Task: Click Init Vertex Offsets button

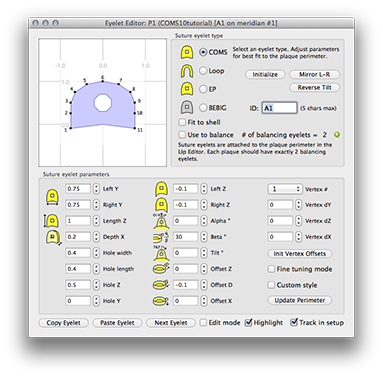Action: tap(300, 254)
